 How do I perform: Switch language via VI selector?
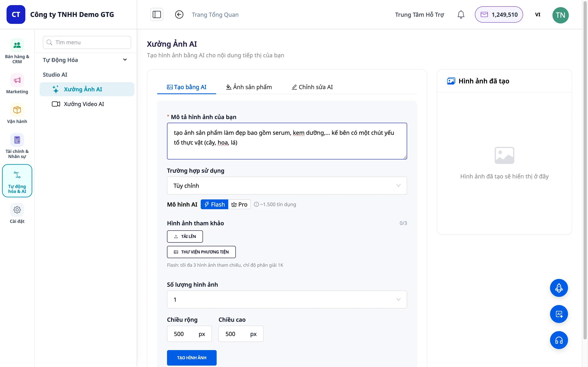[537, 14]
